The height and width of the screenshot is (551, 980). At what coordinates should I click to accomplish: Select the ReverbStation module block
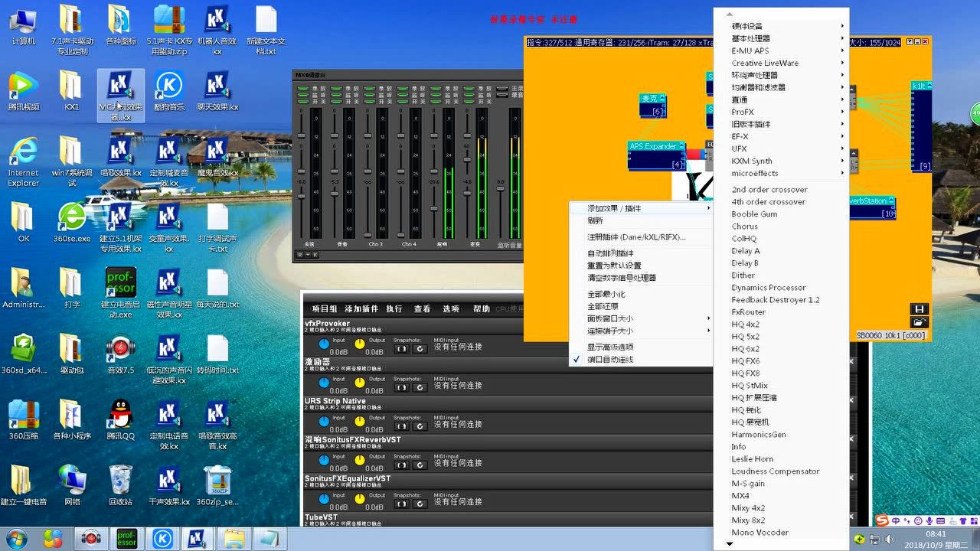(x=873, y=208)
